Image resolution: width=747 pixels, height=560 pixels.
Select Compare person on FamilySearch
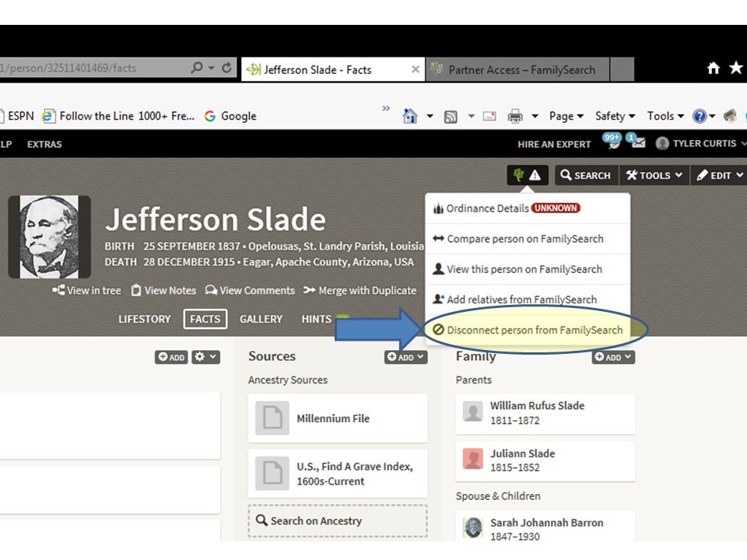coord(528,239)
